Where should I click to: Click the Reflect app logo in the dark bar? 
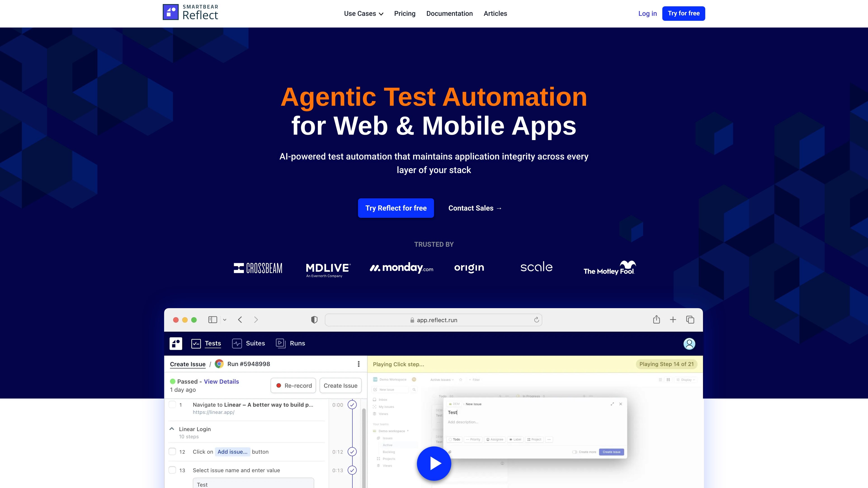coord(176,343)
